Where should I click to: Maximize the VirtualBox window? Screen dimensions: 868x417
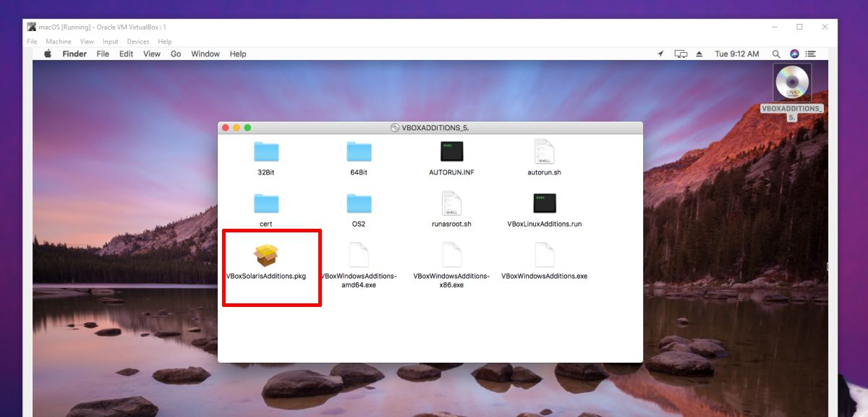click(799, 27)
